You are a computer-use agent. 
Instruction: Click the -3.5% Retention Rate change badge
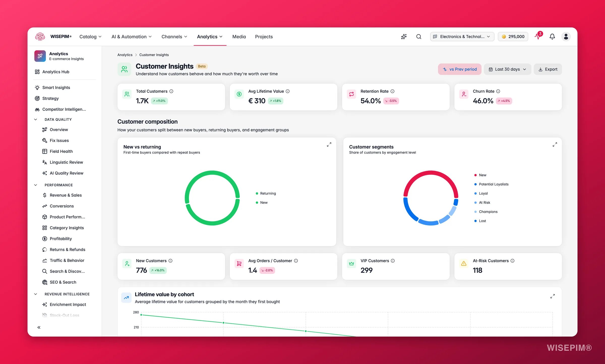[391, 101]
